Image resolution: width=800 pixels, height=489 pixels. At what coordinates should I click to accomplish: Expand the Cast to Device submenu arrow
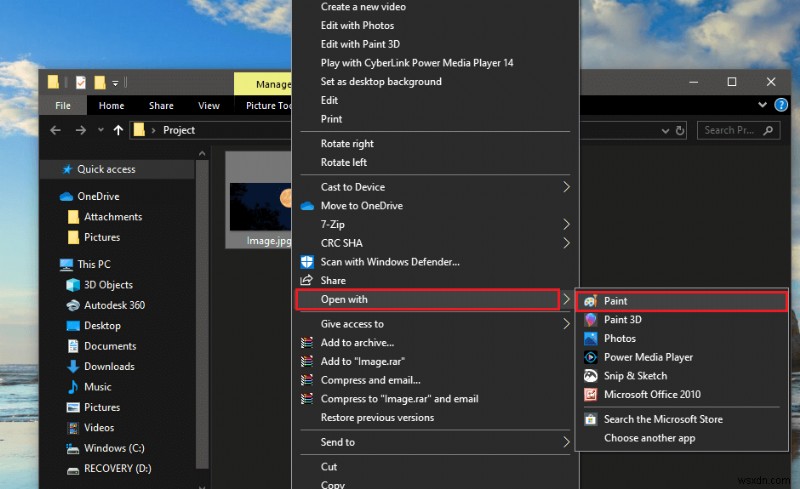[566, 187]
